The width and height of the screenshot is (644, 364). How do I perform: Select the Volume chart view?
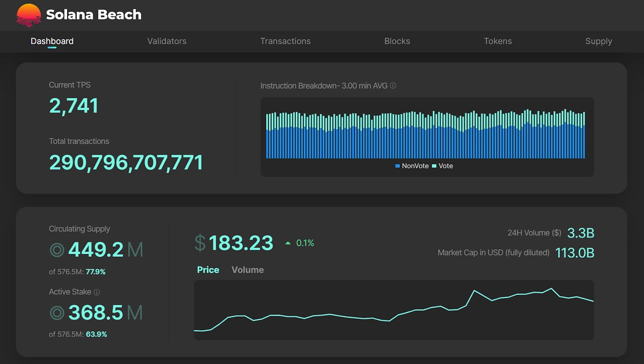click(x=247, y=270)
